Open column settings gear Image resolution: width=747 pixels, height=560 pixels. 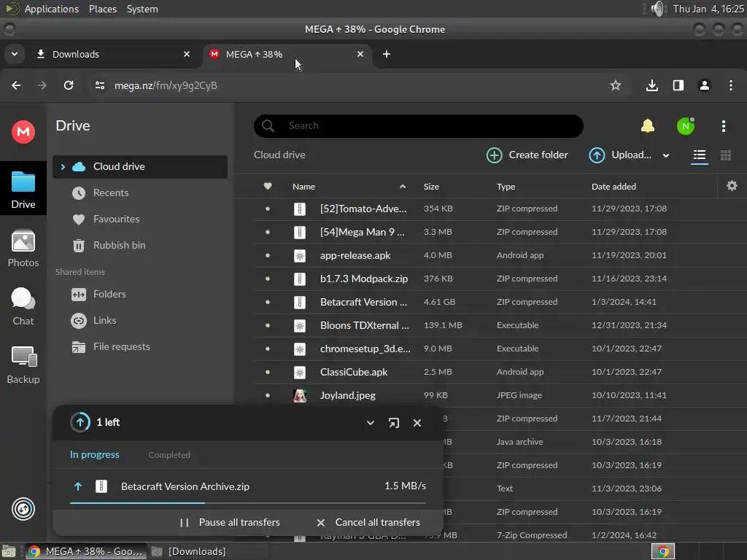[732, 186]
